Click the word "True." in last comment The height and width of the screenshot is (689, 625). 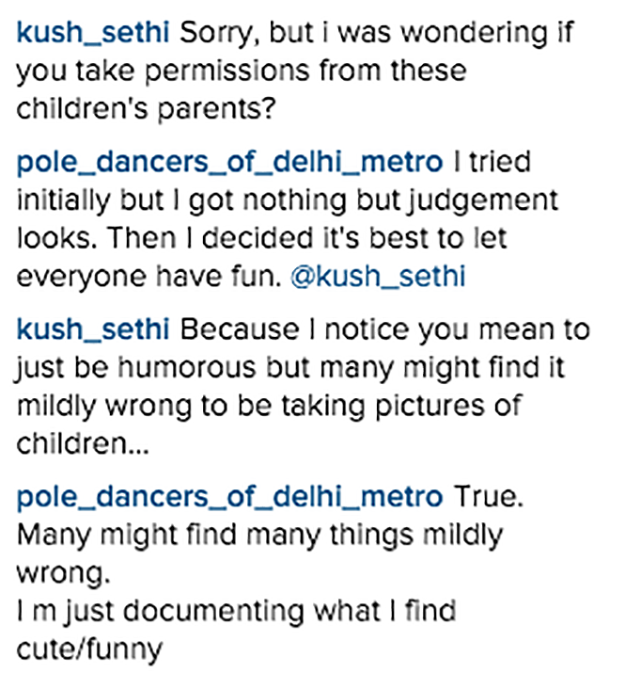(x=488, y=497)
